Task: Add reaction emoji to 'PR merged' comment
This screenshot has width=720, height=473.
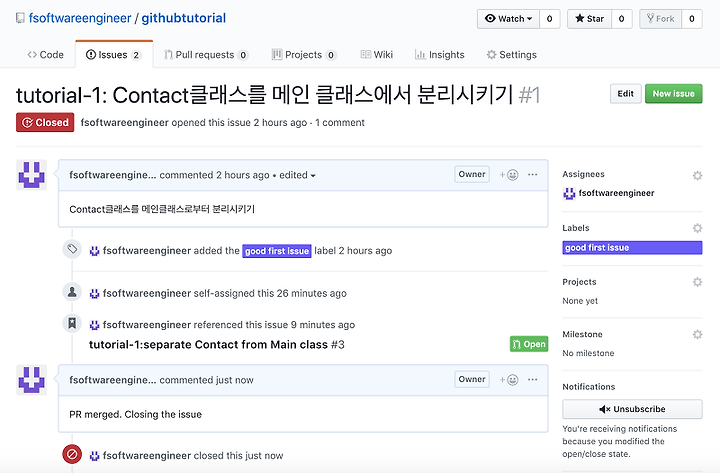Action: (x=509, y=379)
